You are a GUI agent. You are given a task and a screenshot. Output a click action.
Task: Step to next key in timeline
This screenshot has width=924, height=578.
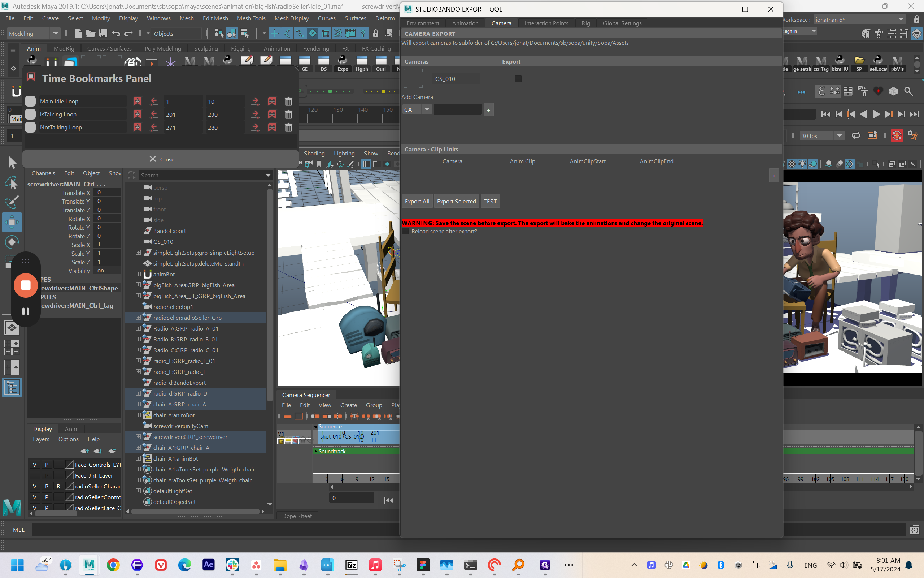pyautogui.click(x=889, y=114)
